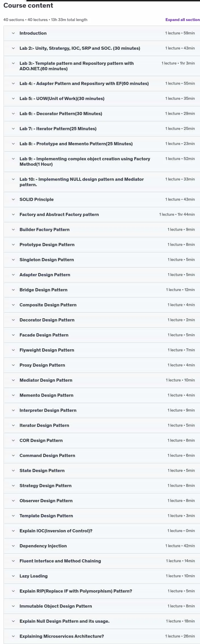Click chevron icon of Proxy Design Pattern

pyautogui.click(x=13, y=365)
